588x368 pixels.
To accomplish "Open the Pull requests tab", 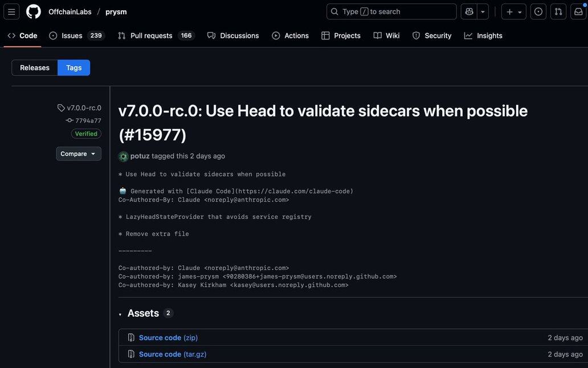I will pos(151,35).
